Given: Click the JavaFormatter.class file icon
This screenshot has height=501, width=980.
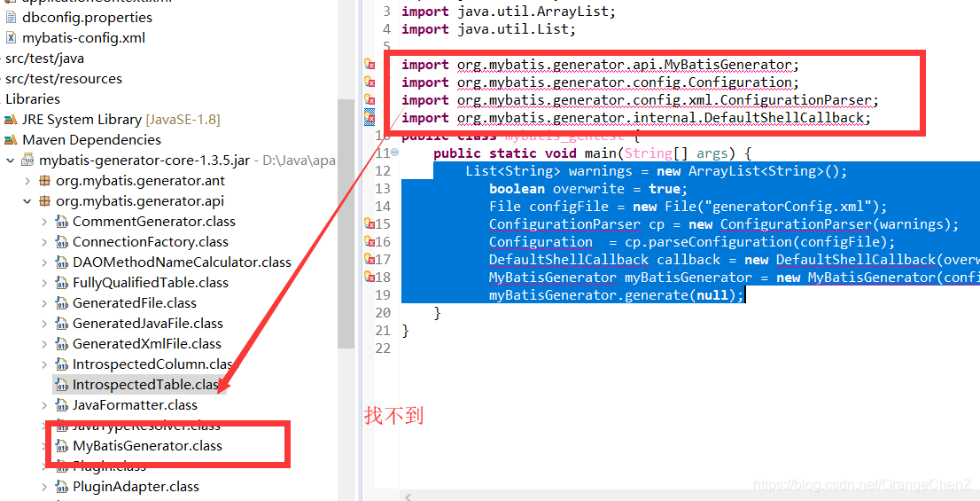Looking at the screenshot, I should point(61,405).
